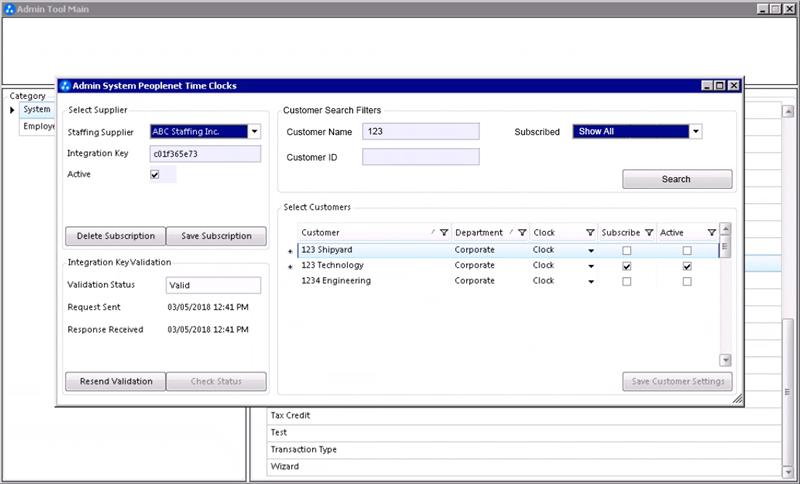Open Clock dropdown for 123 Technology
Image resolution: width=800 pixels, height=484 pixels.
(591, 266)
